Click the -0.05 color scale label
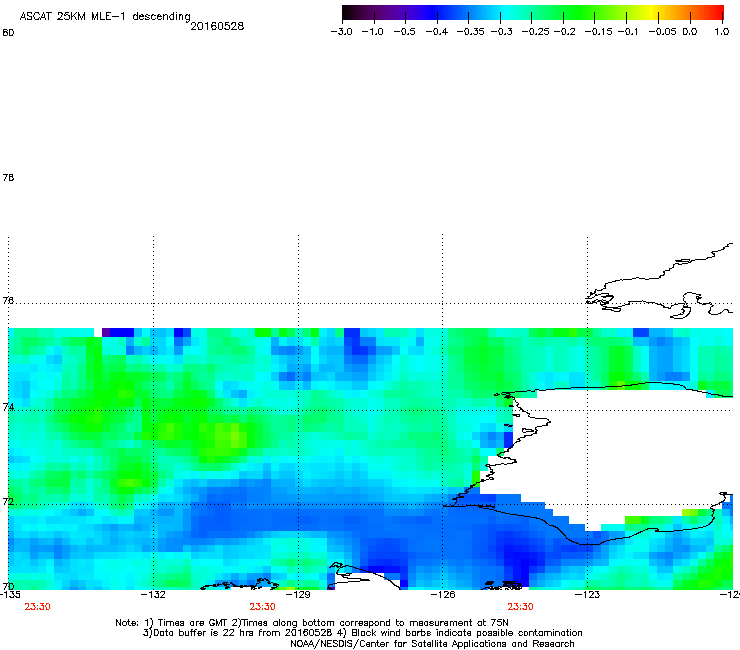740x650 pixels. coord(663,32)
